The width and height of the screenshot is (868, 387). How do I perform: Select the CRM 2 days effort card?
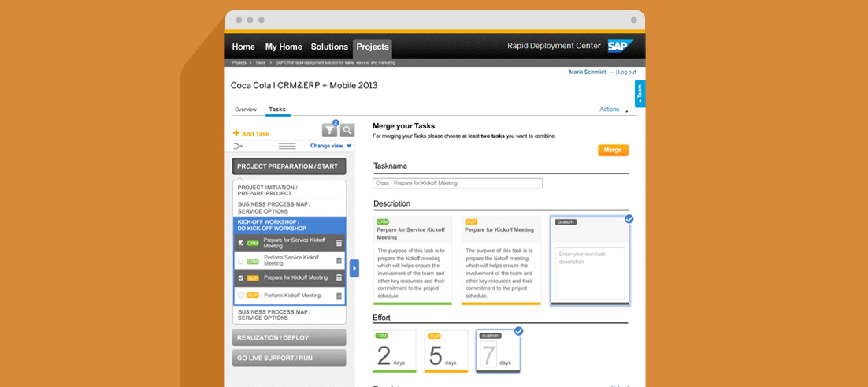(x=395, y=352)
